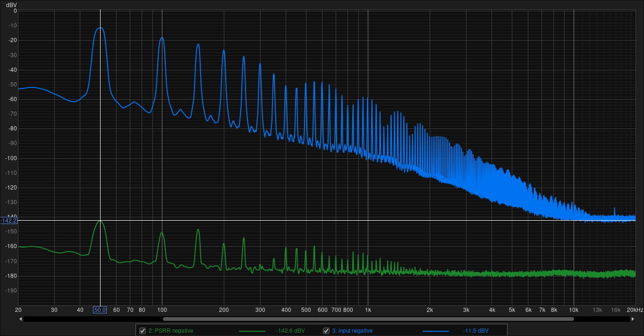Click the -100 label on the dBV axis
This screenshot has height=336, width=644.
click(x=10, y=158)
